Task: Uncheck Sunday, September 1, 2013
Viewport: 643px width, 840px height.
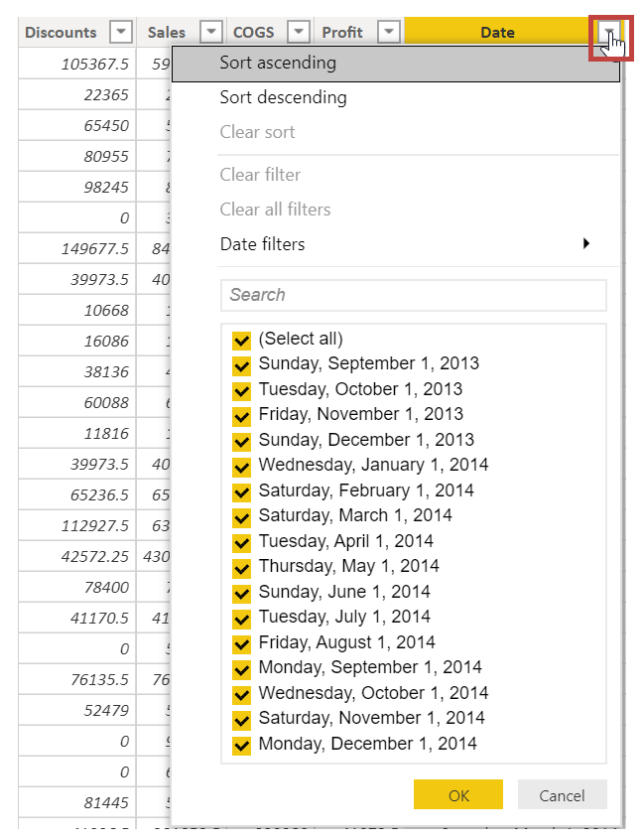Action: click(241, 365)
